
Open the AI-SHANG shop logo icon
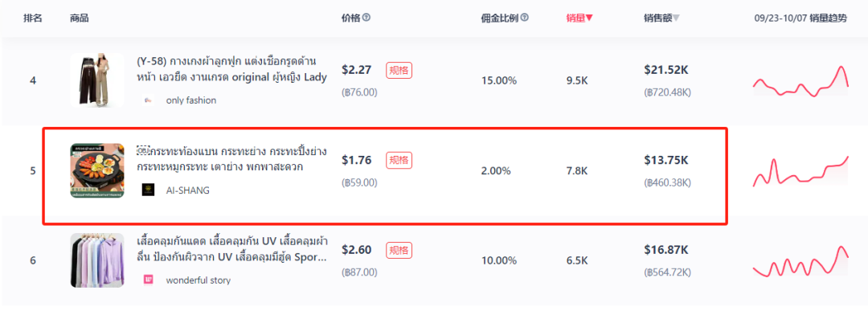(x=148, y=190)
